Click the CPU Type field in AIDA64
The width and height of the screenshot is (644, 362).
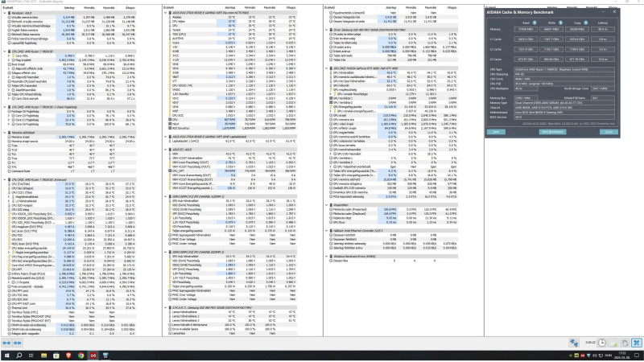click(564, 70)
